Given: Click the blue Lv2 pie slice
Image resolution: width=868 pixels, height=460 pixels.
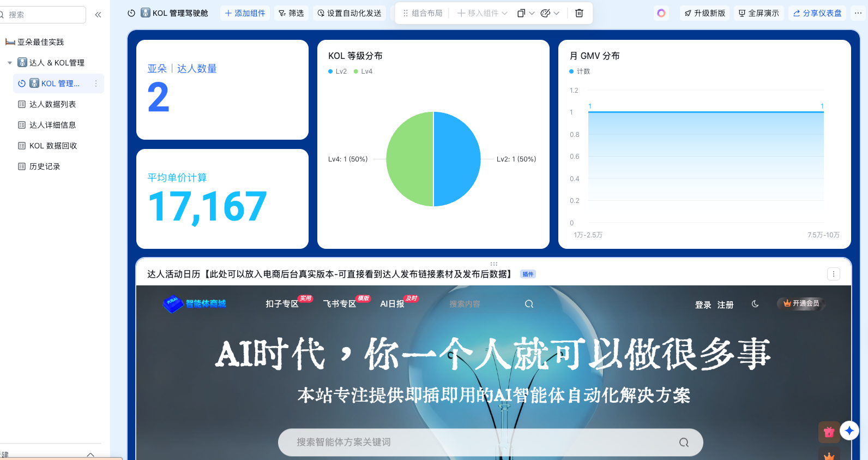Looking at the screenshot, I should 458,159.
